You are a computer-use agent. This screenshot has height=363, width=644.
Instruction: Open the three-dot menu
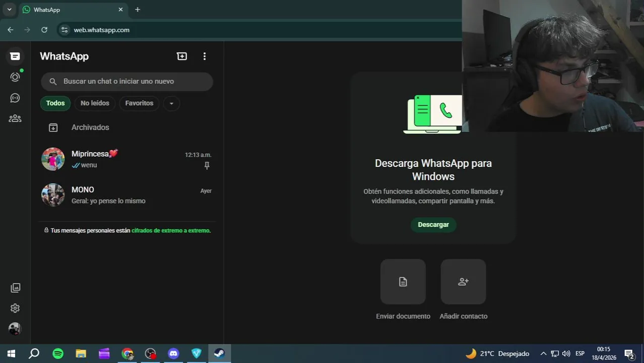[x=204, y=56]
